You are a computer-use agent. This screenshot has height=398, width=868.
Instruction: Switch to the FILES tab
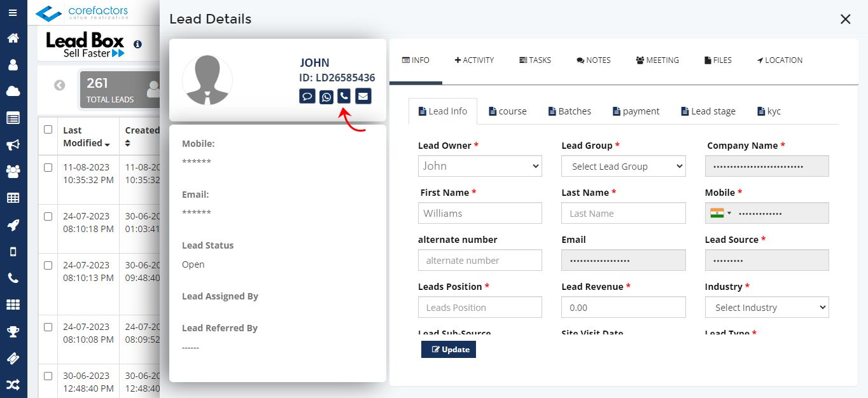(x=718, y=60)
